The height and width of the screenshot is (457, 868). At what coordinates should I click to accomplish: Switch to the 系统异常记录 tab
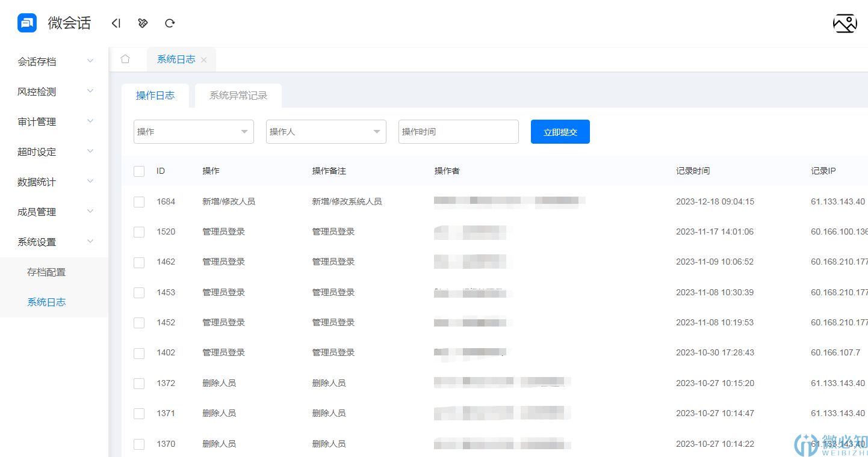click(x=238, y=95)
